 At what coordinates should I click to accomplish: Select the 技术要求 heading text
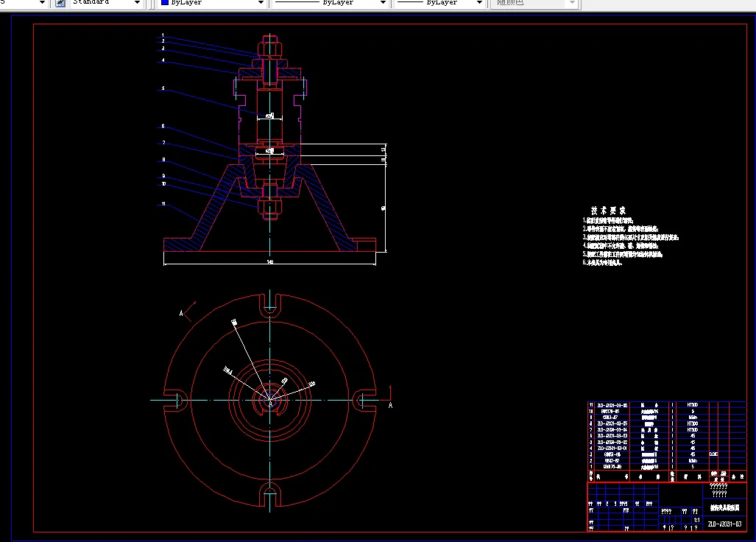tap(608, 211)
